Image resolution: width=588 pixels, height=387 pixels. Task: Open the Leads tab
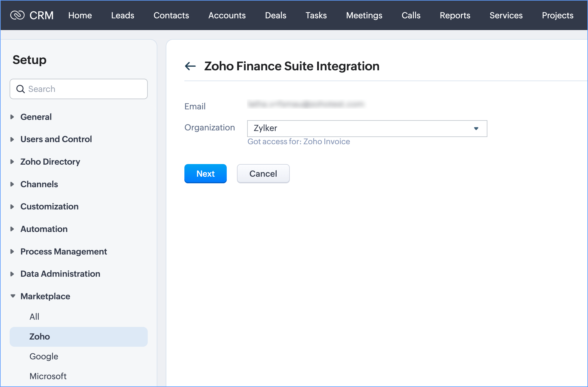(x=123, y=15)
